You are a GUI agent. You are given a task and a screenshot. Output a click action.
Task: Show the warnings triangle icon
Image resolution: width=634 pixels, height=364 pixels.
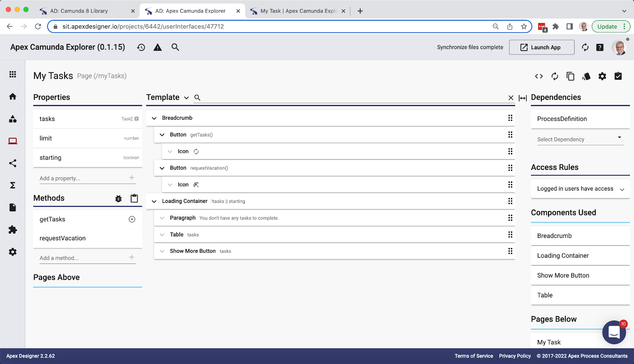pos(158,48)
